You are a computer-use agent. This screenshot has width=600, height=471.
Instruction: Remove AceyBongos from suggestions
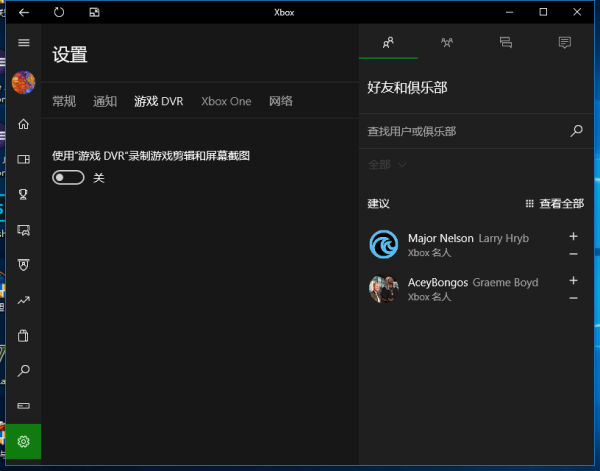coord(573,298)
